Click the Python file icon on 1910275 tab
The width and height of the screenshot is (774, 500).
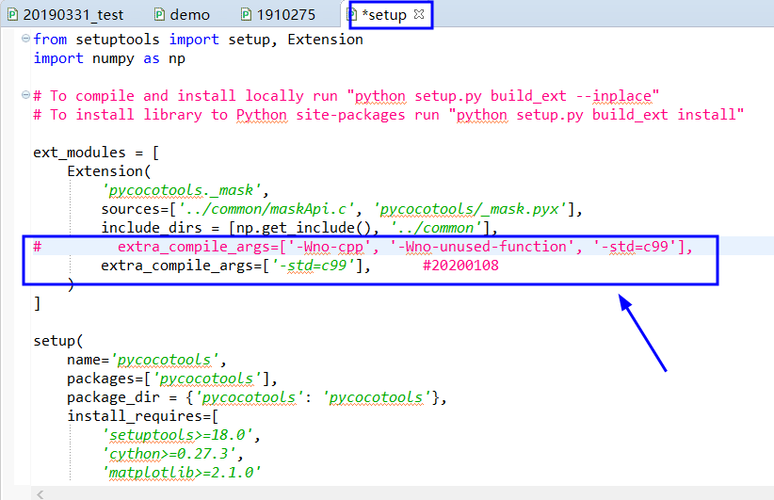(x=246, y=15)
